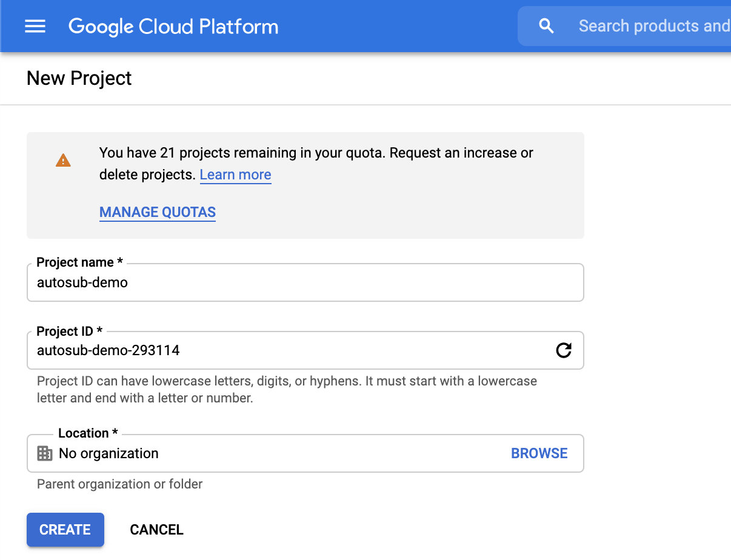Open the MANAGE QUOTAS link

pos(158,213)
